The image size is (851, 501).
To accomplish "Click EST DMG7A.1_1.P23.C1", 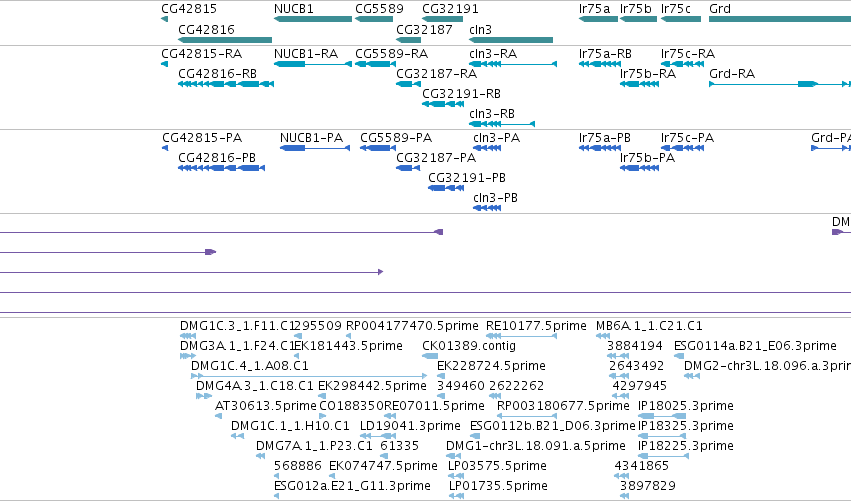I will [314, 446].
